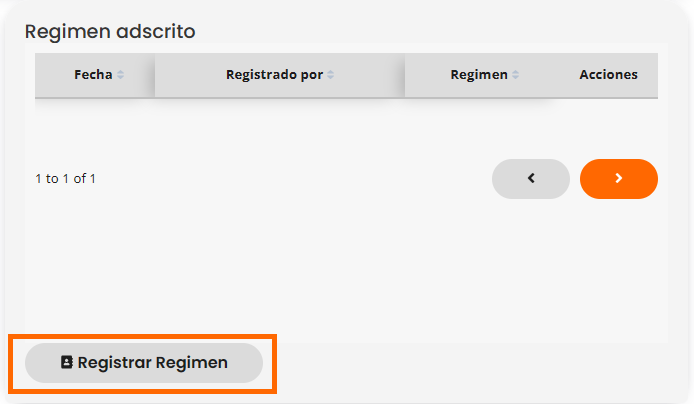Advance to next page with orange button

click(x=619, y=178)
